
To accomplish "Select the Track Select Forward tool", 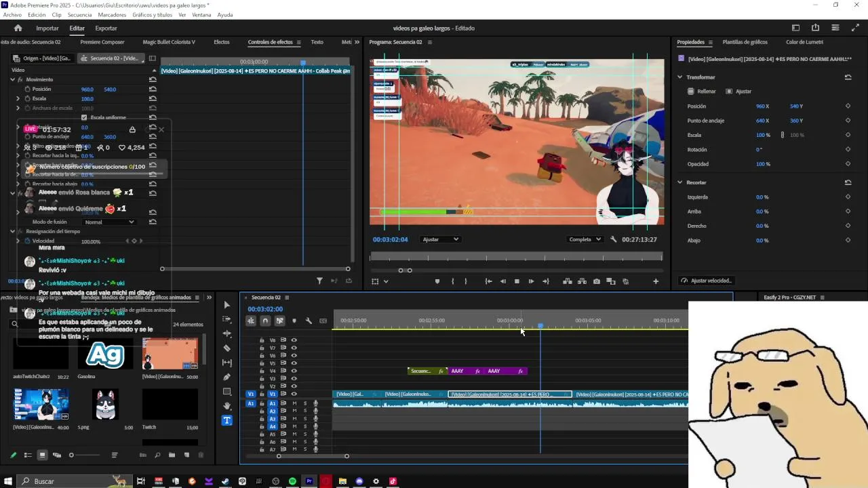I will [x=226, y=319].
